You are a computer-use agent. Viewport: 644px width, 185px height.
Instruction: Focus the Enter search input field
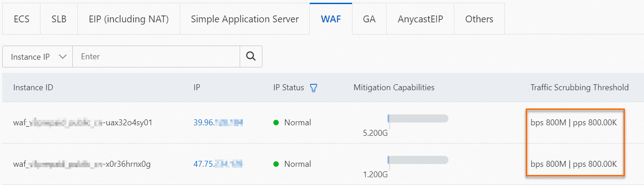156,57
